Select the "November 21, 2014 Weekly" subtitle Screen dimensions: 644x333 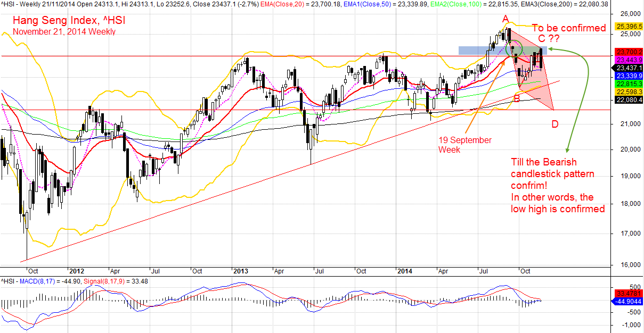coord(64,31)
